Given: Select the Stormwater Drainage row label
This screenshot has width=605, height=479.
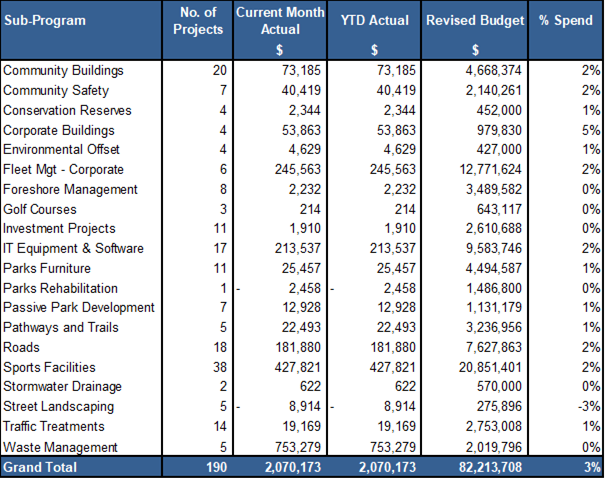Looking at the screenshot, I should coord(62,386).
